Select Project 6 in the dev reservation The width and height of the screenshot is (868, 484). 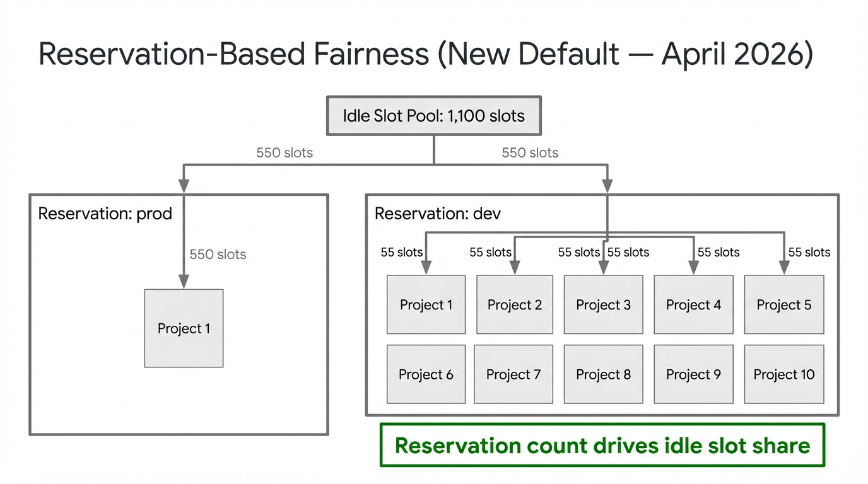(426, 374)
